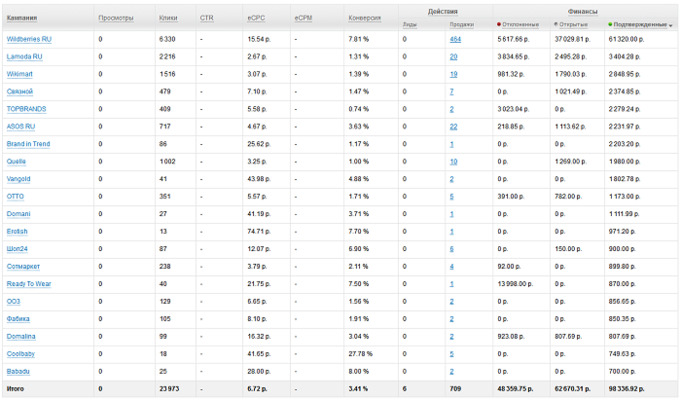Open the Quelle campaign link
The width and height of the screenshot is (681, 400).
click(x=16, y=161)
